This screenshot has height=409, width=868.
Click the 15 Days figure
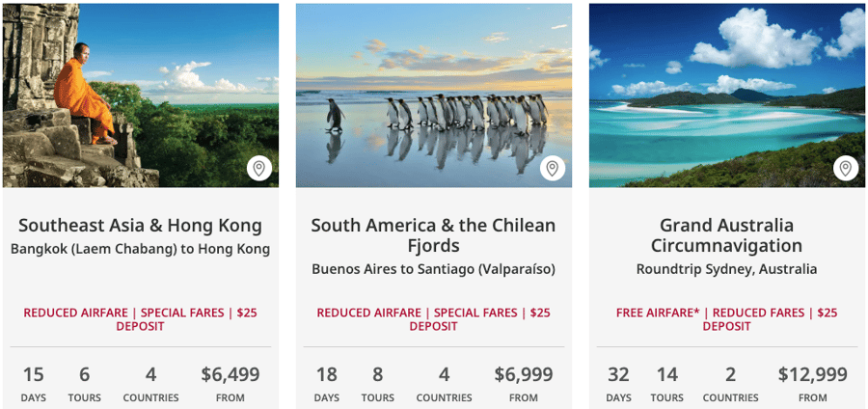pos(33,382)
